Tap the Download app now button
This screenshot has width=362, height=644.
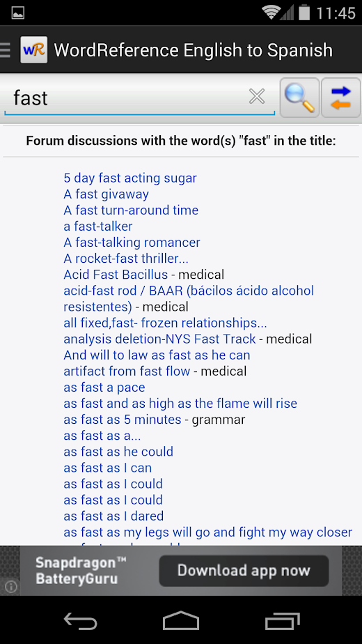coord(244,571)
